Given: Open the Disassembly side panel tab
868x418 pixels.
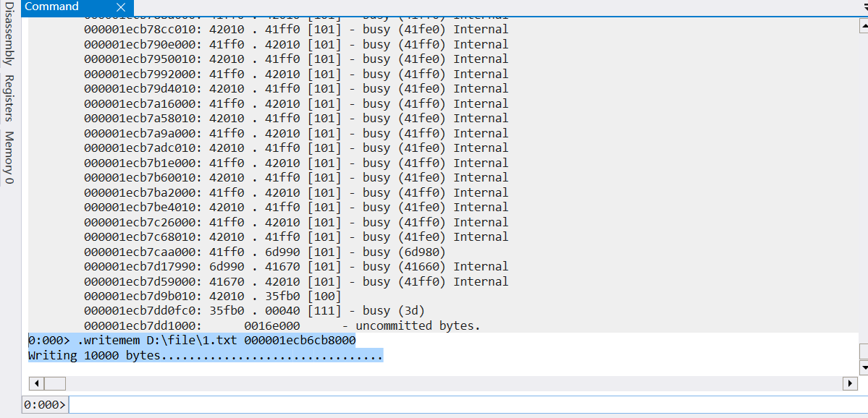Looking at the screenshot, I should [8, 34].
